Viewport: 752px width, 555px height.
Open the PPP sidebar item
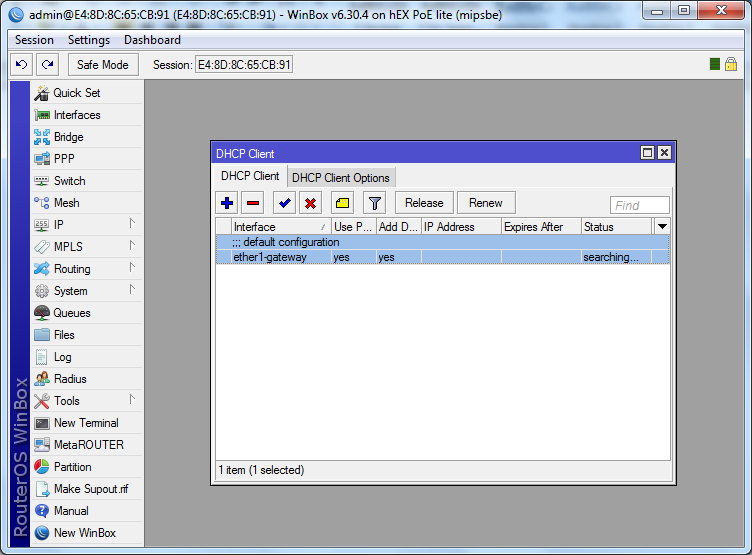coord(87,159)
